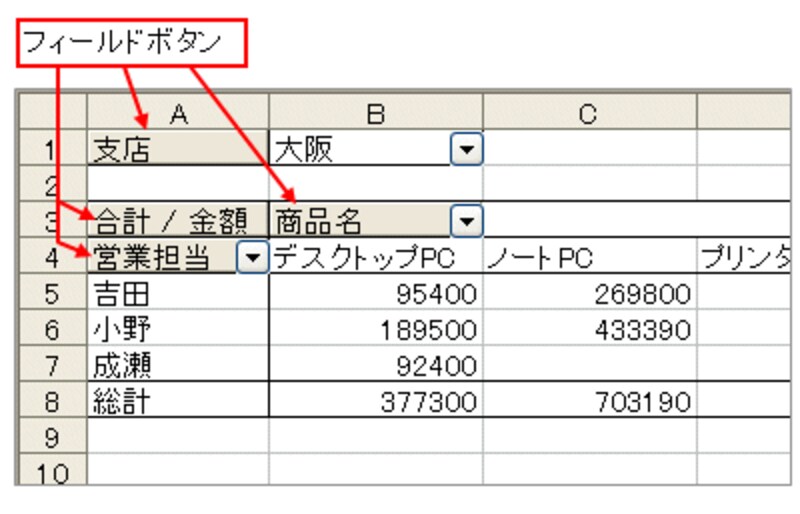800x514 pixels.
Task: Select column C header
Action: pos(589,114)
